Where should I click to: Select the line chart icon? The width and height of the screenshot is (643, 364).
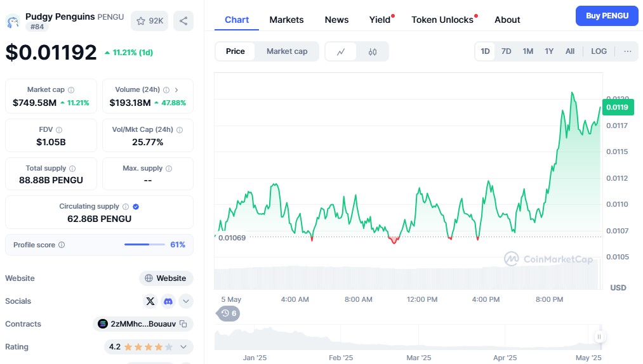341,51
